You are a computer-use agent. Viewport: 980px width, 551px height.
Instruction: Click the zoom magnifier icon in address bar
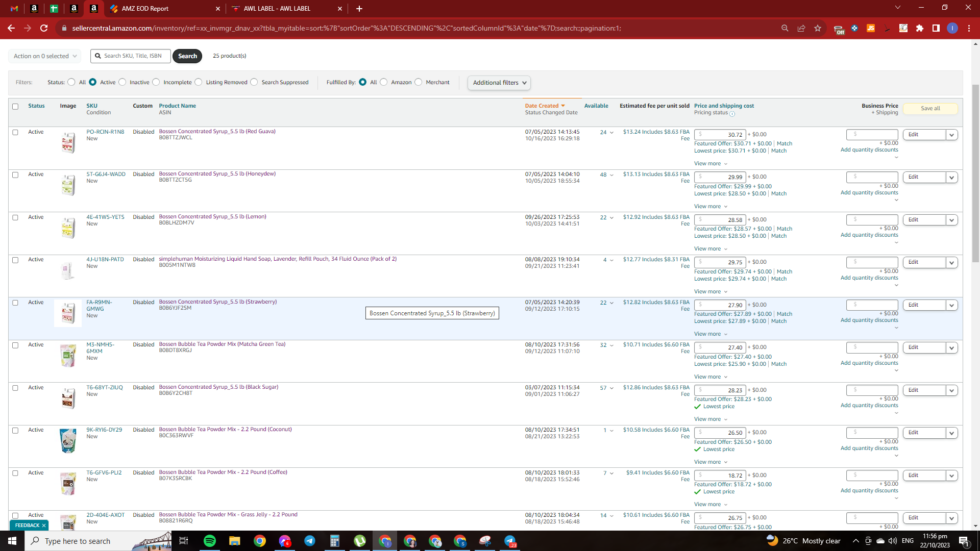coord(785,28)
